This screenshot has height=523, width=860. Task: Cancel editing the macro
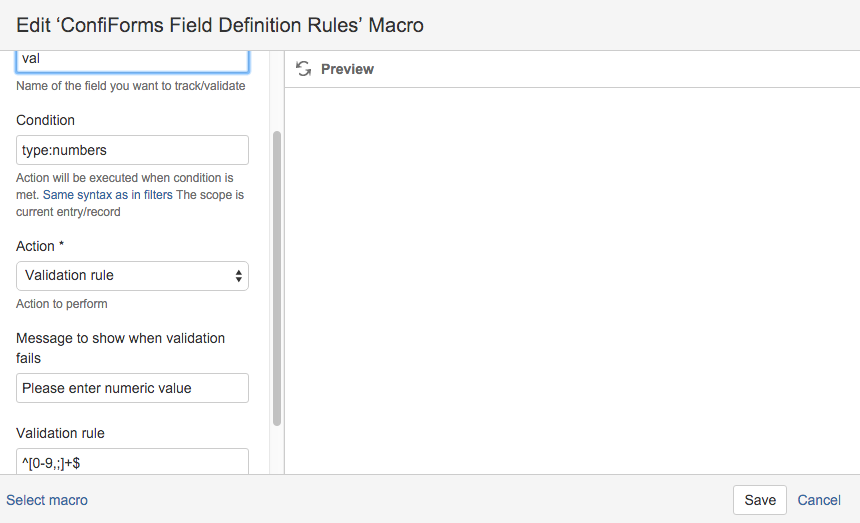click(x=819, y=500)
